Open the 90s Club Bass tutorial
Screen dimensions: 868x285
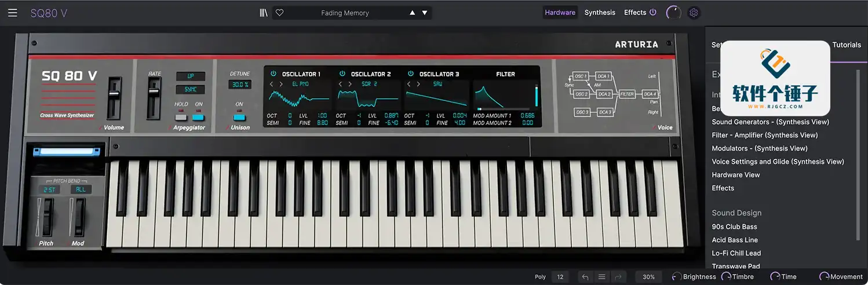pyautogui.click(x=734, y=226)
